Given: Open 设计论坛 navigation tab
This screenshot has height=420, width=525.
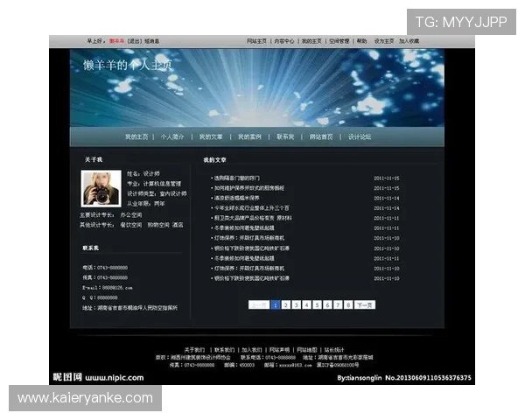Looking at the screenshot, I should tap(360, 137).
